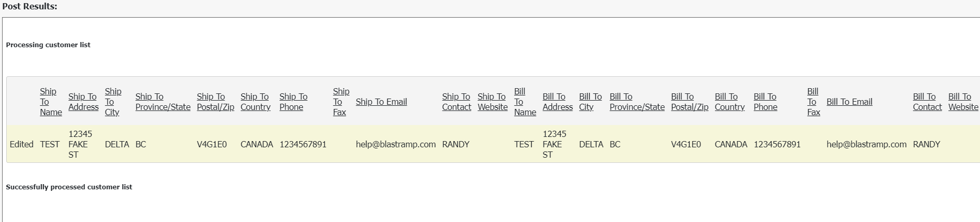Select the Bill To Name header
The width and height of the screenshot is (980, 222).
point(525,102)
